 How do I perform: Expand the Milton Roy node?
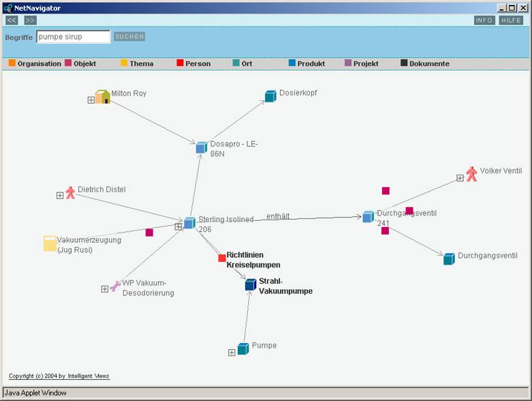click(x=91, y=100)
